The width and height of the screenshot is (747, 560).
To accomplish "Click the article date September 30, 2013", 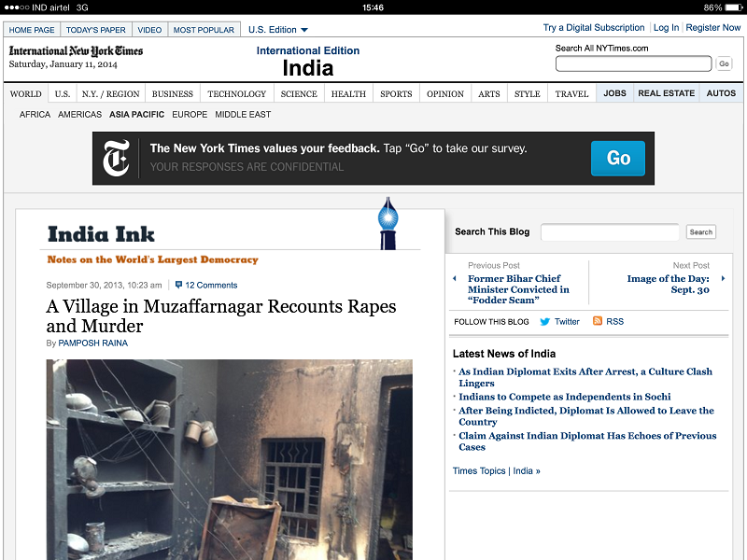I will [104, 286].
